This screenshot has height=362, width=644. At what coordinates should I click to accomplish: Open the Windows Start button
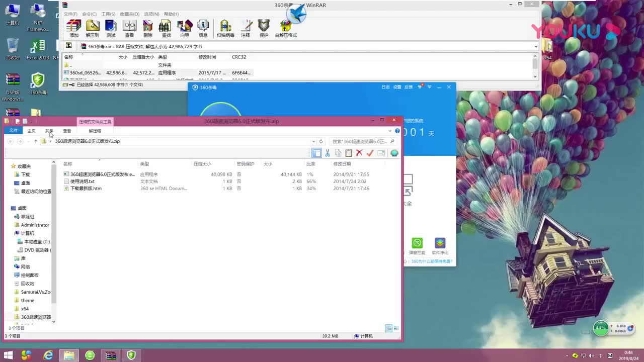[9, 355]
